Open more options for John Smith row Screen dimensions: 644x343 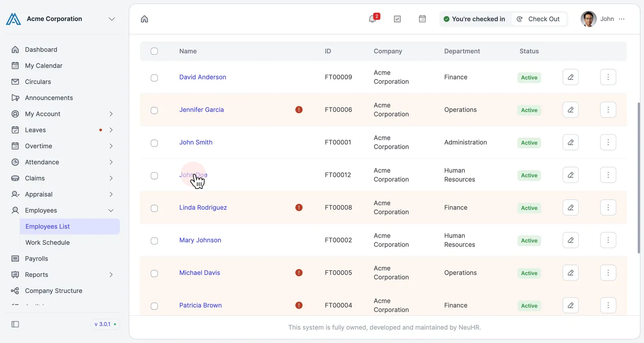(x=608, y=142)
